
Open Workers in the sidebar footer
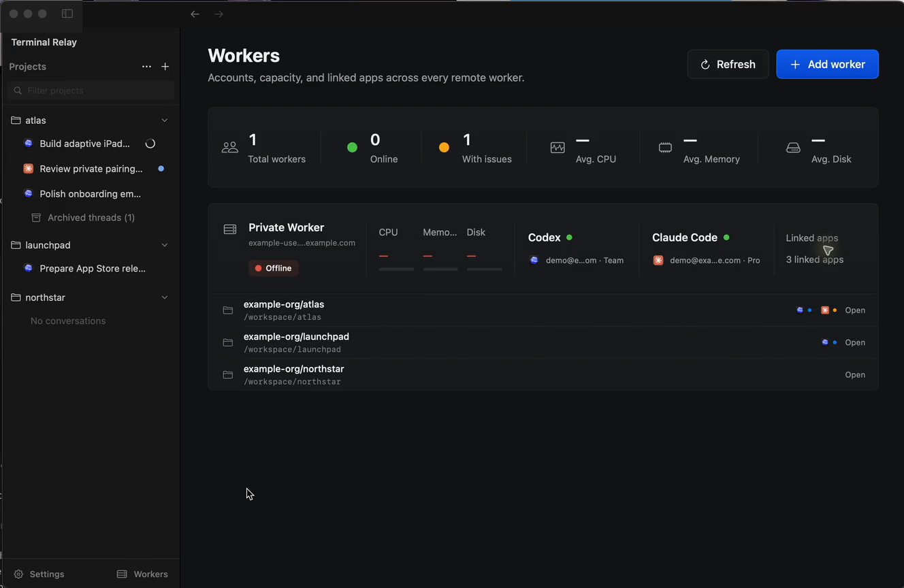[142, 574]
